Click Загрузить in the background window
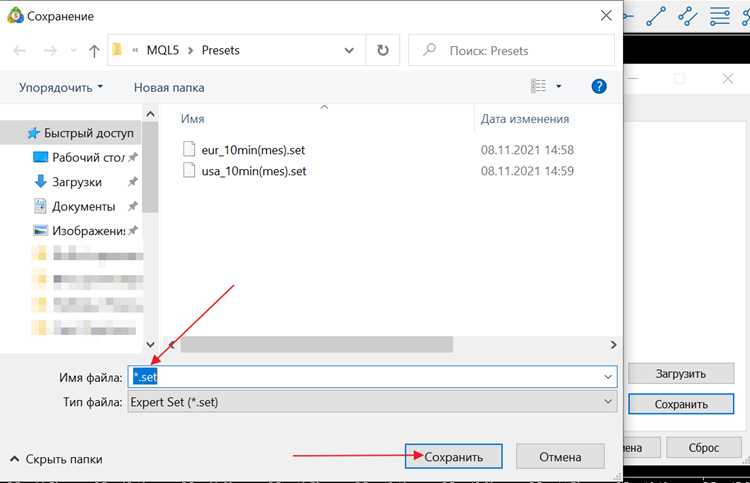750x483 pixels. 681,373
